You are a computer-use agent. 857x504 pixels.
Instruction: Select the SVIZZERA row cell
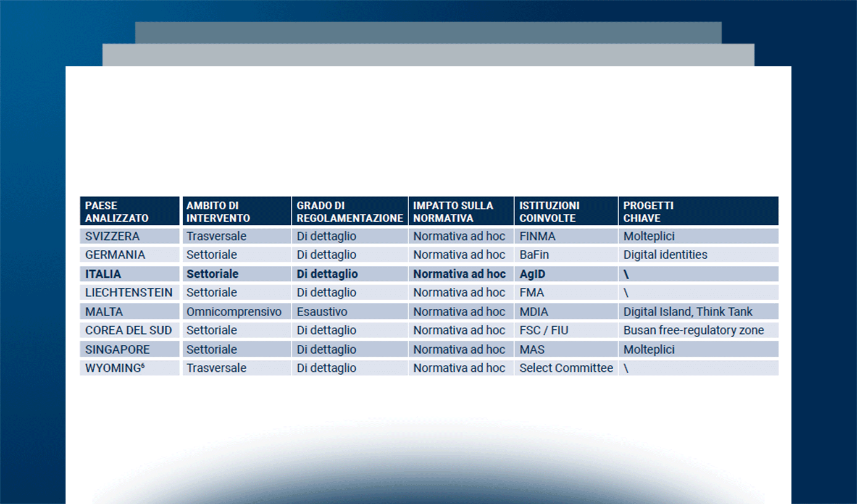[113, 236]
